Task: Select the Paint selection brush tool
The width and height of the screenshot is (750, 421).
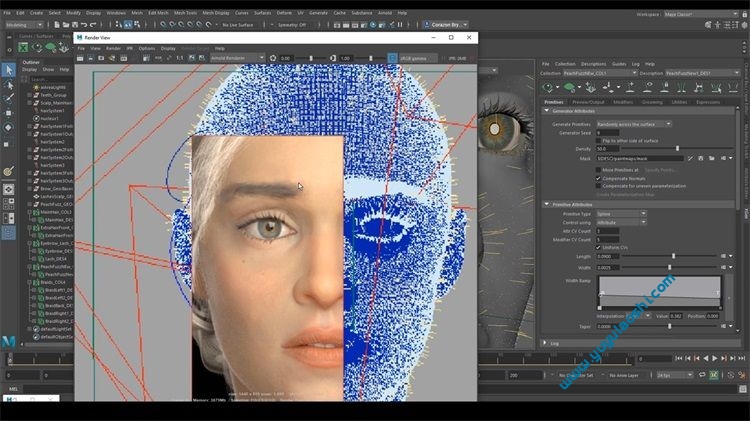Action: [9, 99]
